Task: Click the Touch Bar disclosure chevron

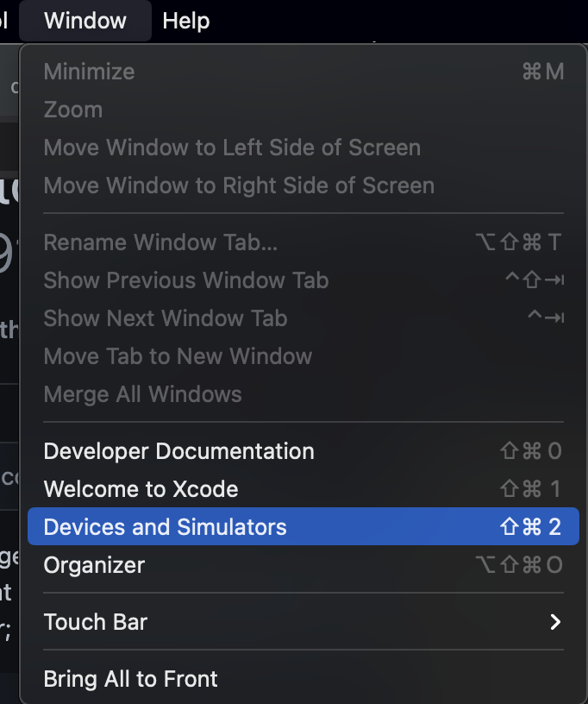Action: tap(557, 621)
